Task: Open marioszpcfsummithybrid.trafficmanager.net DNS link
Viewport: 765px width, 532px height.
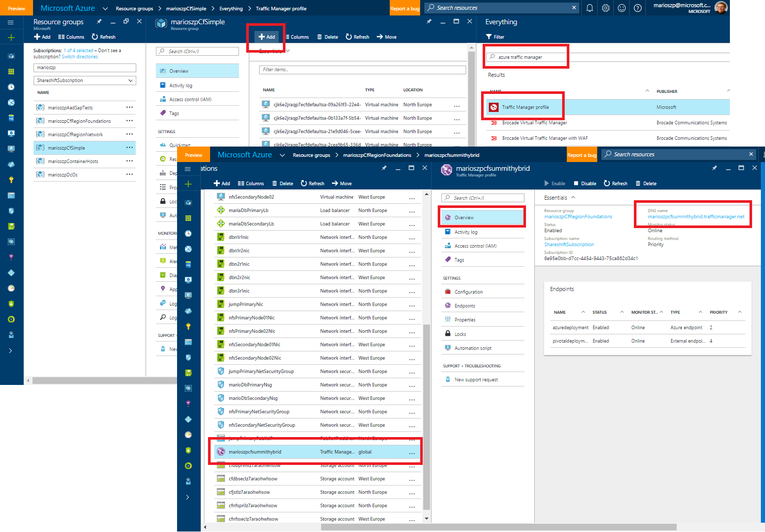Action: (696, 217)
